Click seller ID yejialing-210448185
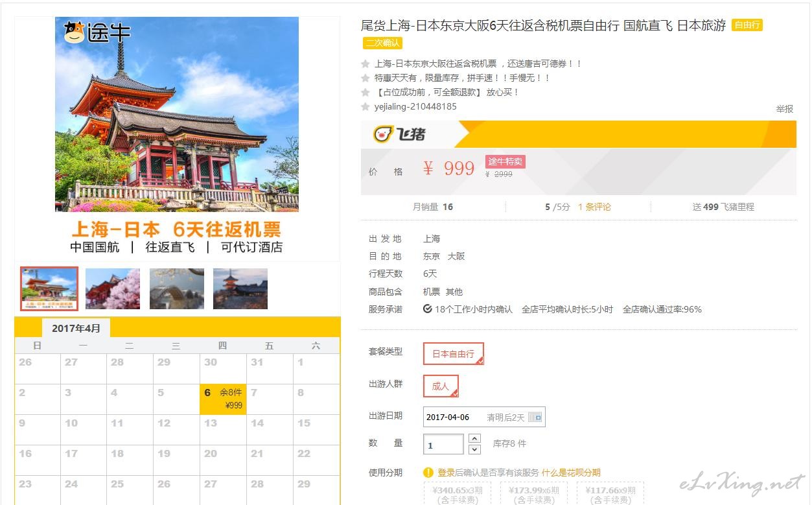 [x=415, y=106]
